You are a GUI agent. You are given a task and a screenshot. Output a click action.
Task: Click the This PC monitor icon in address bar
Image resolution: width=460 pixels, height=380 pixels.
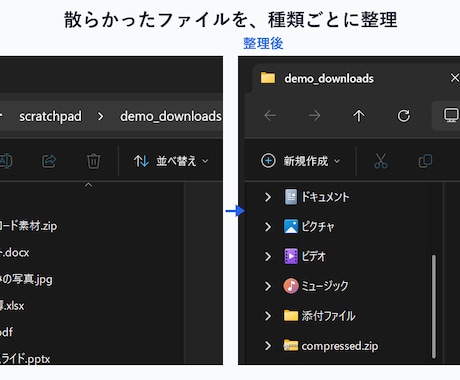tap(451, 116)
